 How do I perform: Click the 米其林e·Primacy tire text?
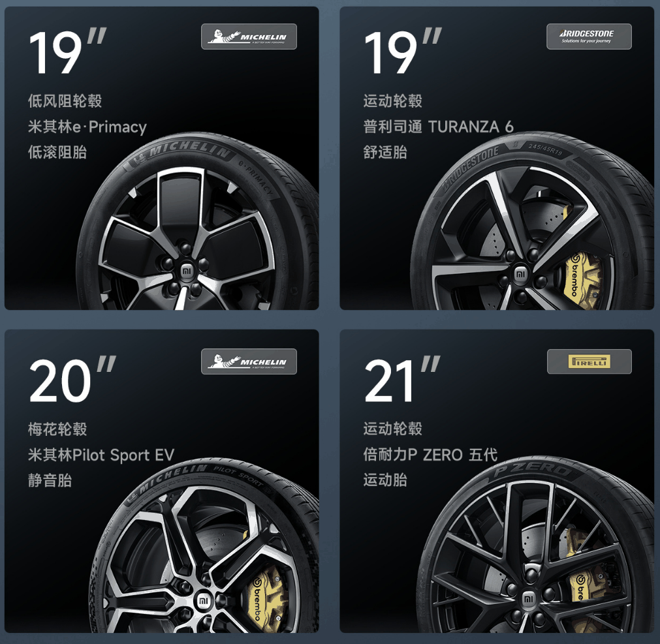tap(87, 127)
